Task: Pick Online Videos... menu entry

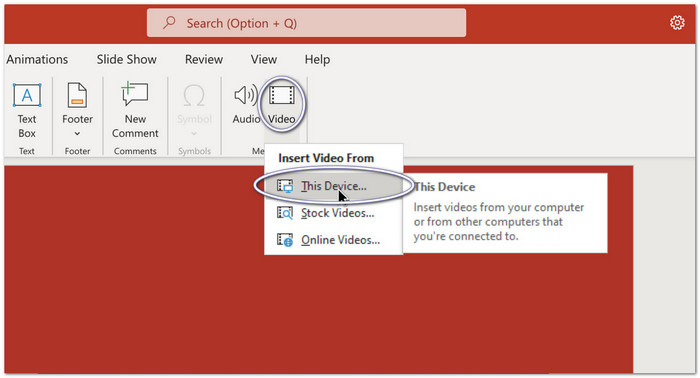Action: click(x=333, y=240)
